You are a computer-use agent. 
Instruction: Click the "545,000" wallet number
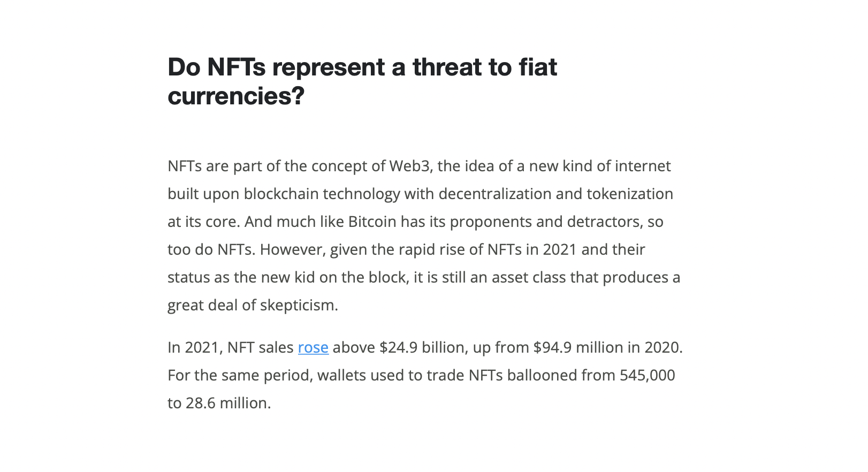click(647, 376)
